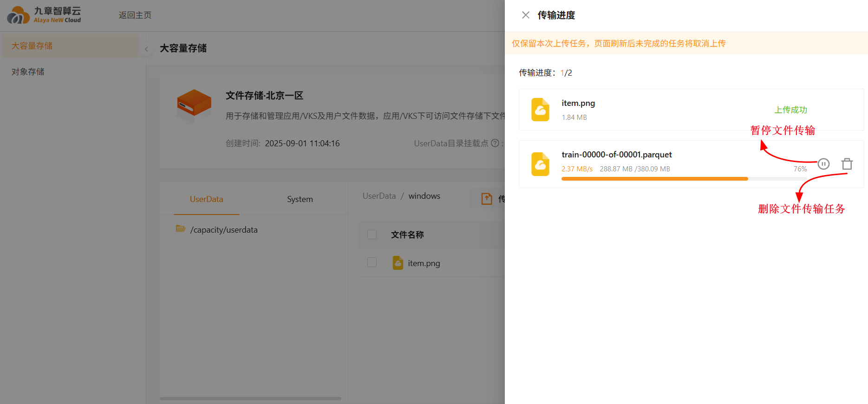Select the UserData tab
The width and height of the screenshot is (868, 404).
tap(206, 199)
